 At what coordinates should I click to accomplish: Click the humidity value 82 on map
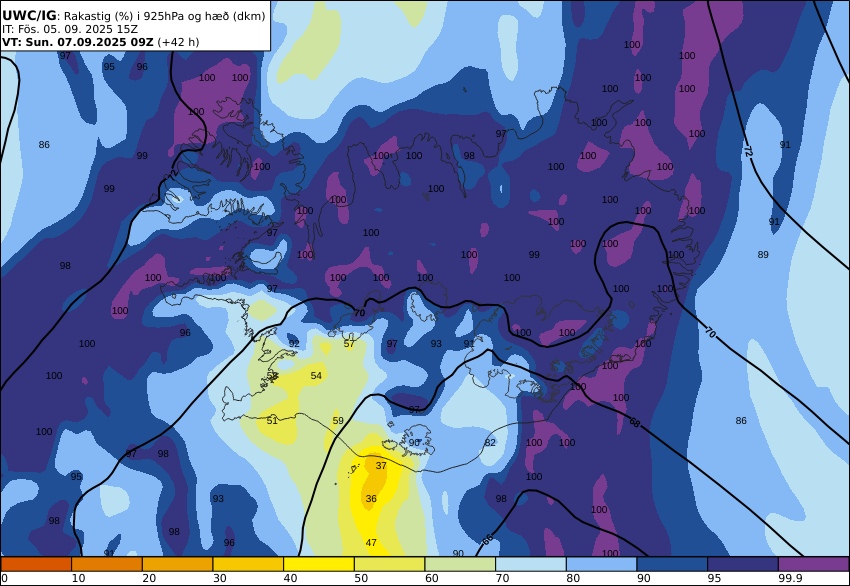(x=490, y=443)
